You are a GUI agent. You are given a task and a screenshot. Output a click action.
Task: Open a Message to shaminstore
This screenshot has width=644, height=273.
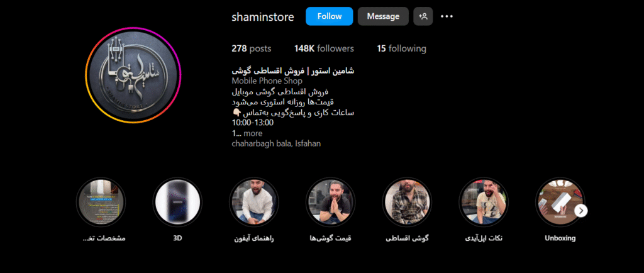point(383,16)
